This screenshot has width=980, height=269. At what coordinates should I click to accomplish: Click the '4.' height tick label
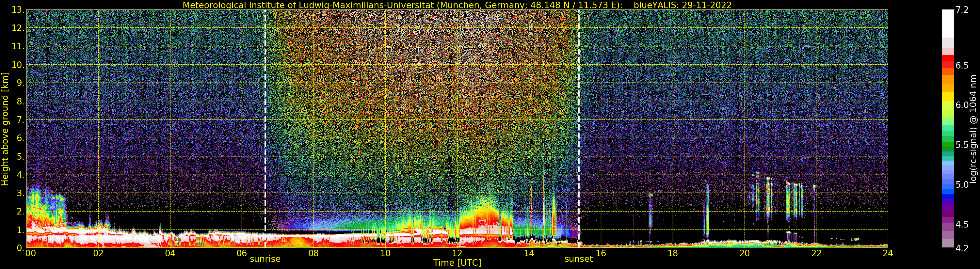click(x=21, y=175)
